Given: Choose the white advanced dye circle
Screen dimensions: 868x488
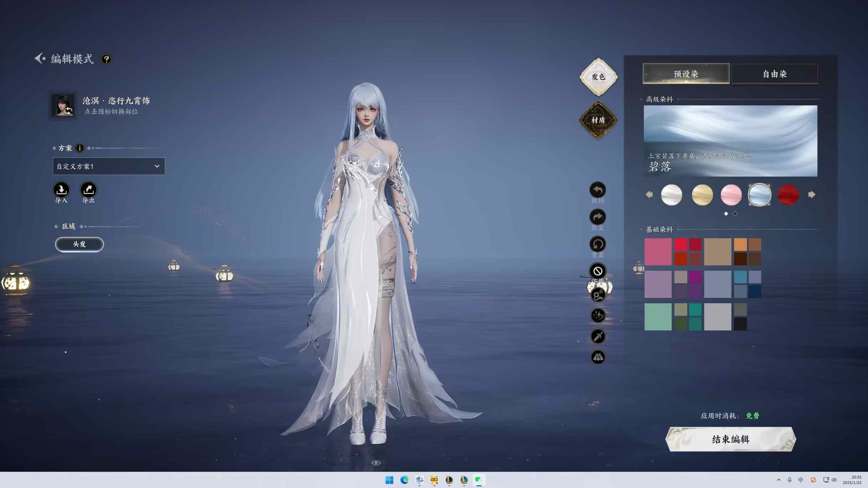Looking at the screenshot, I should 672,195.
